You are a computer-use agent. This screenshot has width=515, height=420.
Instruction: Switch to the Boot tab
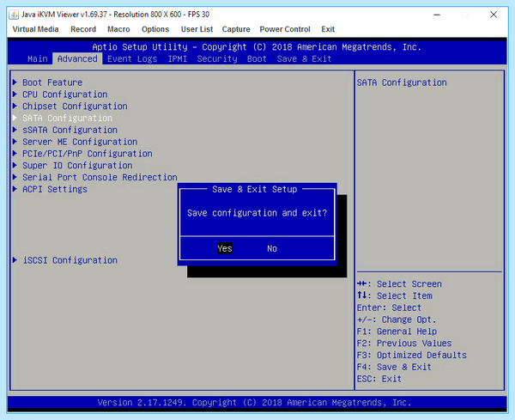[x=257, y=58]
